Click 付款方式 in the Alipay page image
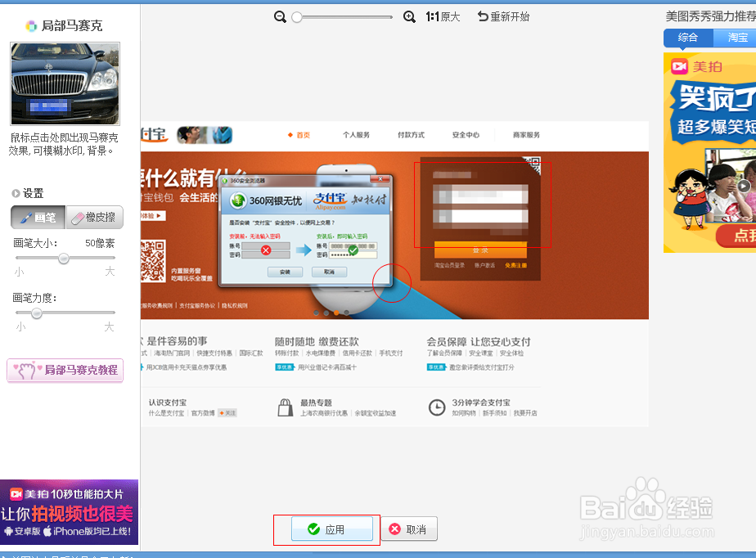Screen dimensions: 756x558 click(x=411, y=135)
